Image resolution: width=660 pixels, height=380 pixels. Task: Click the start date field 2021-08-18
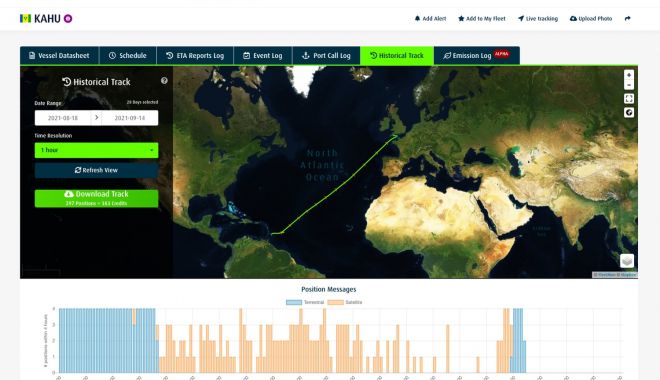coord(63,118)
